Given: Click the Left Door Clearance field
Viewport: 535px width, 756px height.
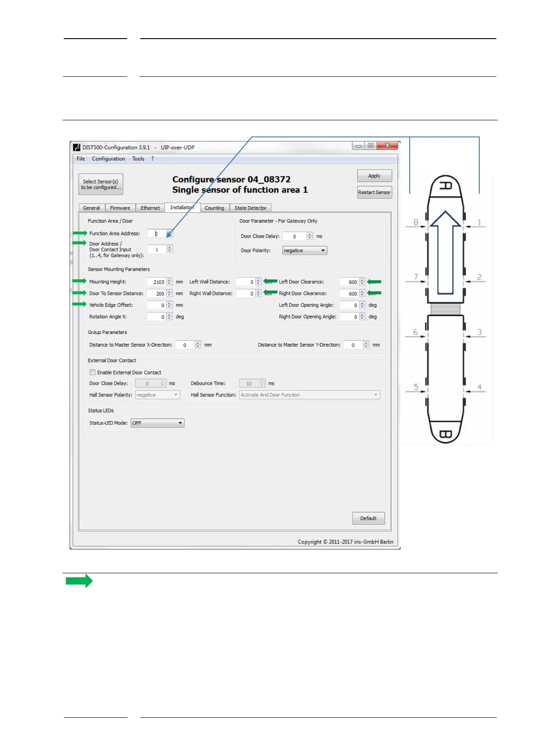Looking at the screenshot, I should 349,282.
